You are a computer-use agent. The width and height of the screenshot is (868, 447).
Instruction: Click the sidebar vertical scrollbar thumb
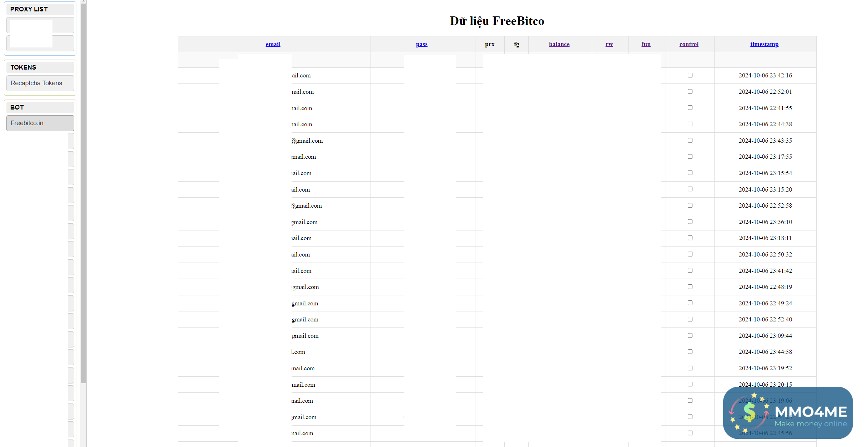point(83,193)
